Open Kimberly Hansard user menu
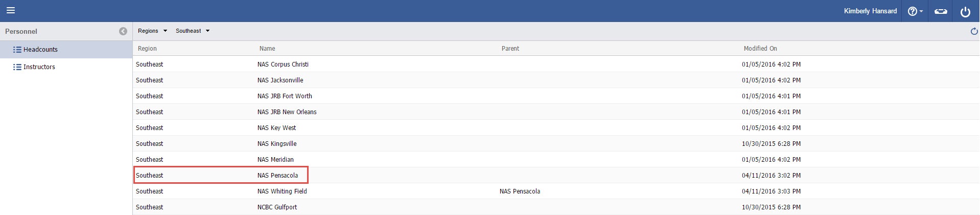The image size is (980, 215). (870, 11)
